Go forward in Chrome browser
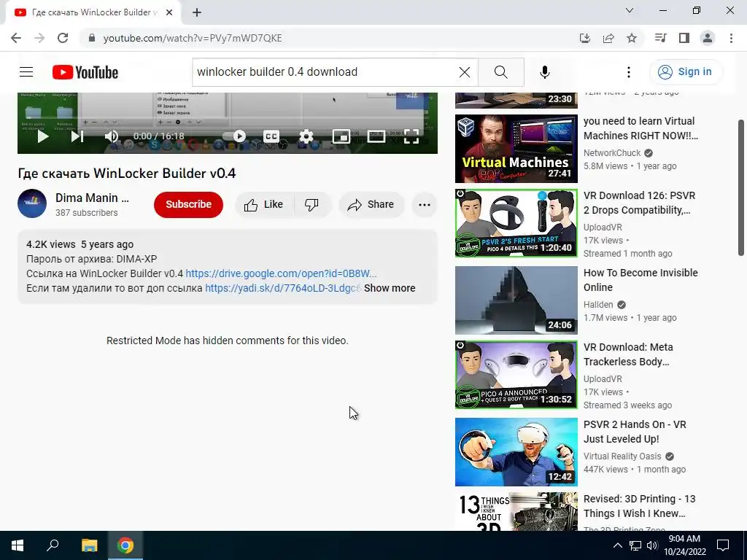747x560 pixels. point(39,38)
